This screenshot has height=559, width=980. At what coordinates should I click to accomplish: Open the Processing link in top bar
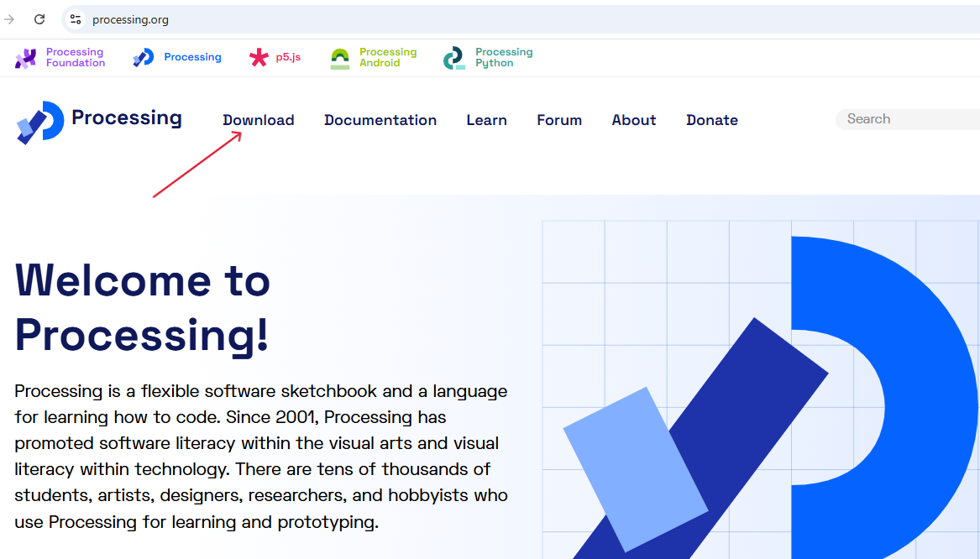(192, 57)
